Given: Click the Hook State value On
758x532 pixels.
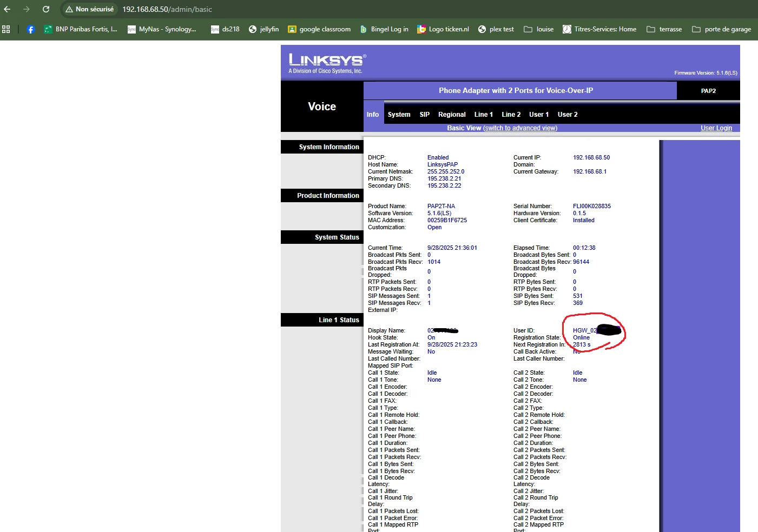Looking at the screenshot, I should 431,338.
